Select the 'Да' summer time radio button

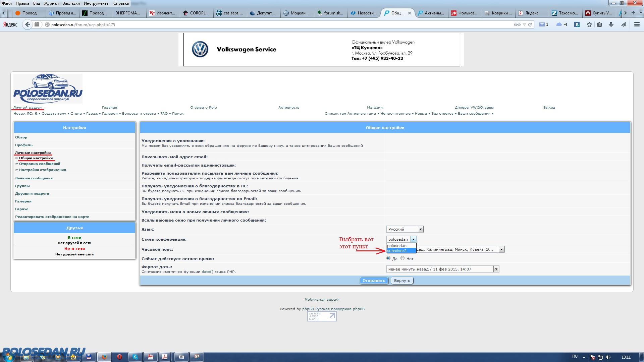(x=388, y=258)
